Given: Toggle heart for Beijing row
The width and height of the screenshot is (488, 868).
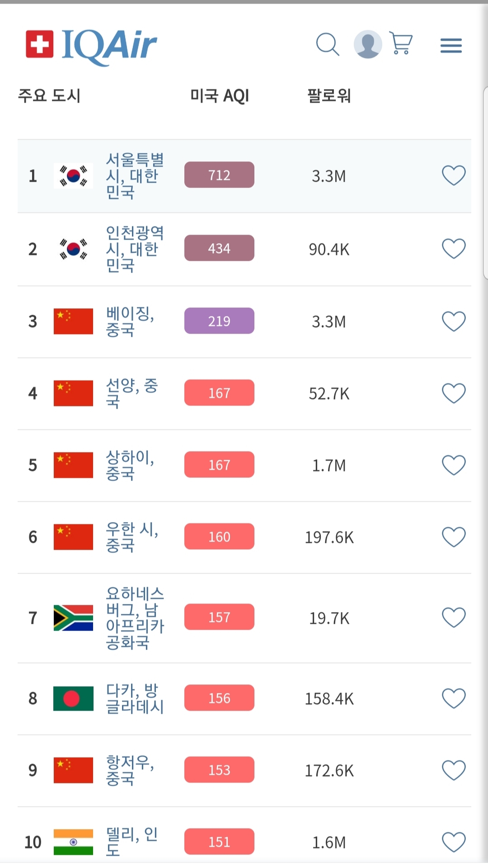Looking at the screenshot, I should click(453, 321).
